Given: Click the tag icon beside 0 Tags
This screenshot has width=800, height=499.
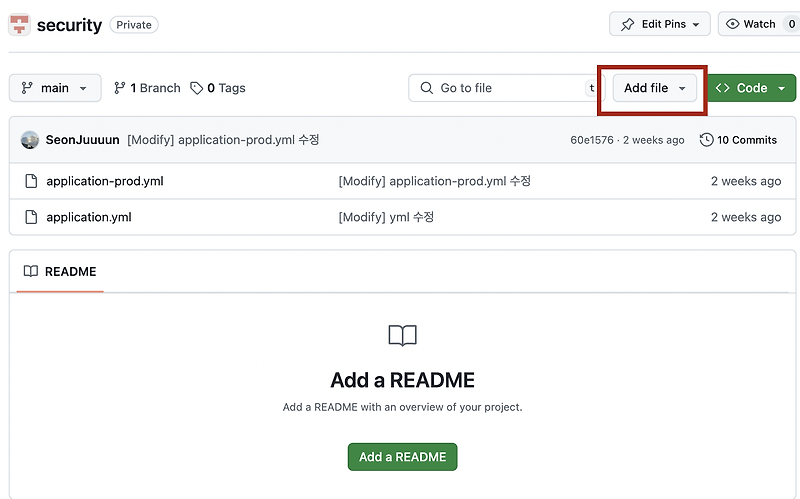Looking at the screenshot, I should [196, 88].
